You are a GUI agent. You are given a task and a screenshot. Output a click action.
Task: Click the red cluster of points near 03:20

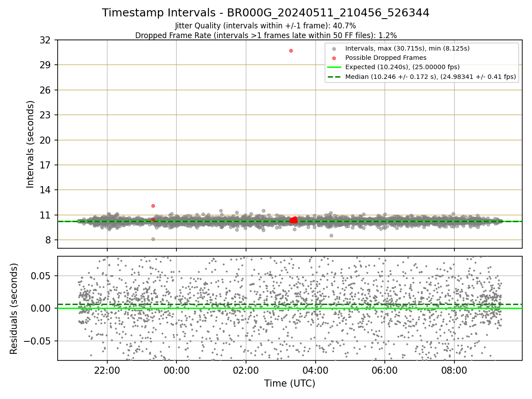(x=293, y=220)
